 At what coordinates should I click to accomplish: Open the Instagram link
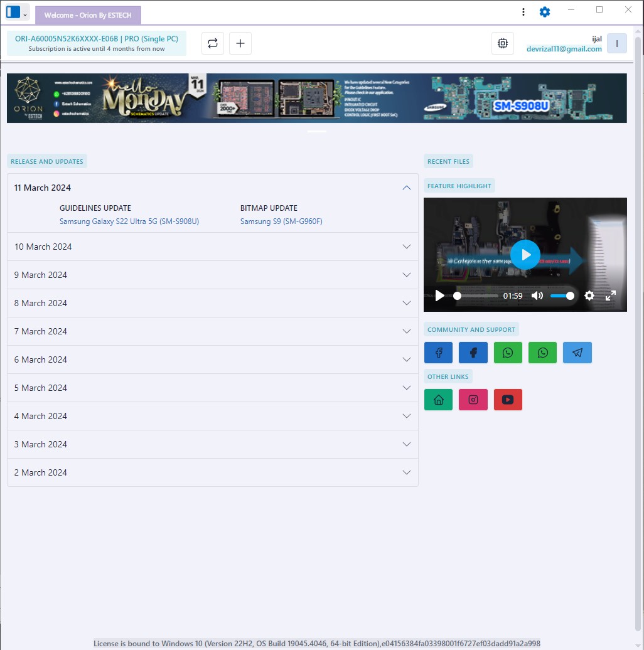point(473,400)
